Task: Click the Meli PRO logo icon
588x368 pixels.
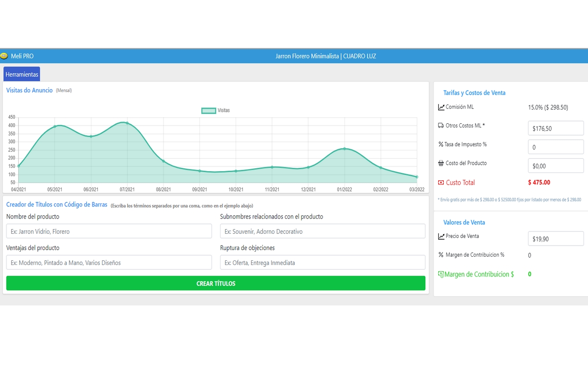Action: [x=4, y=56]
